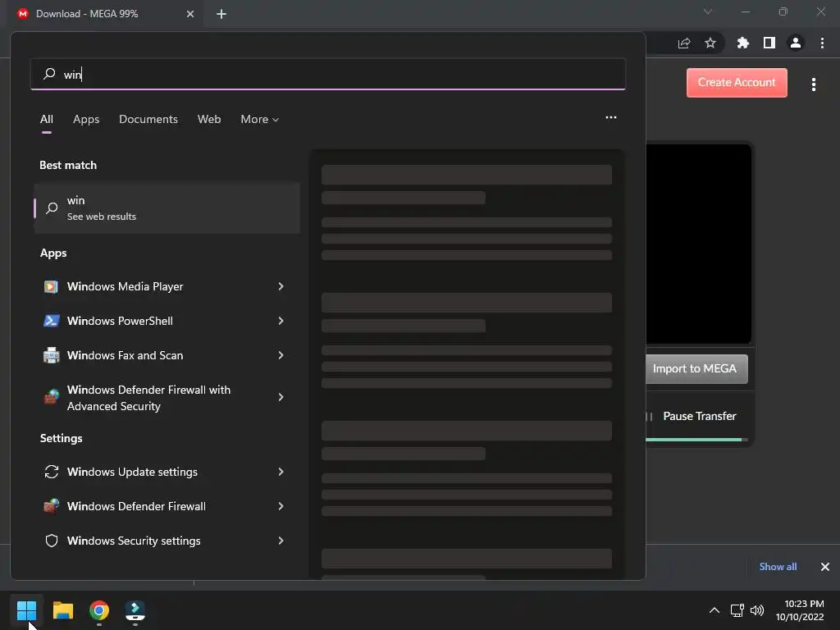Launch Windows PowerShell from results
Image resolution: width=840 pixels, height=630 pixels.
[166, 321]
